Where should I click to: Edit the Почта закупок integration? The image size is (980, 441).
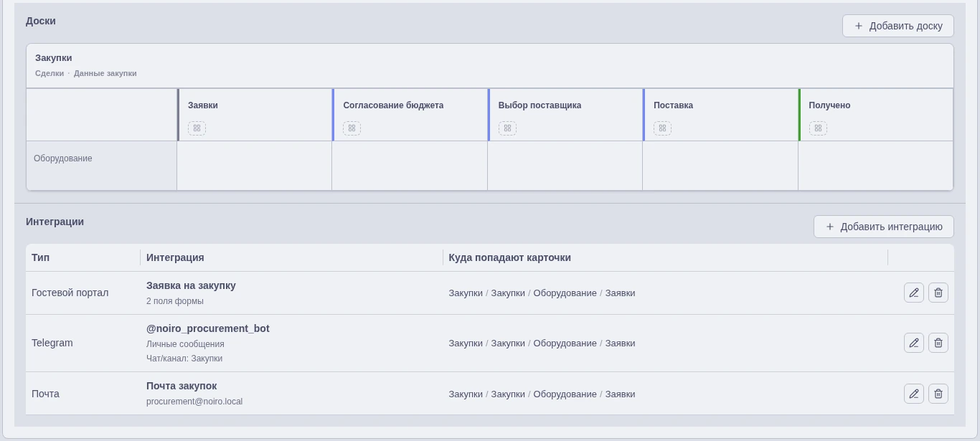tap(913, 394)
